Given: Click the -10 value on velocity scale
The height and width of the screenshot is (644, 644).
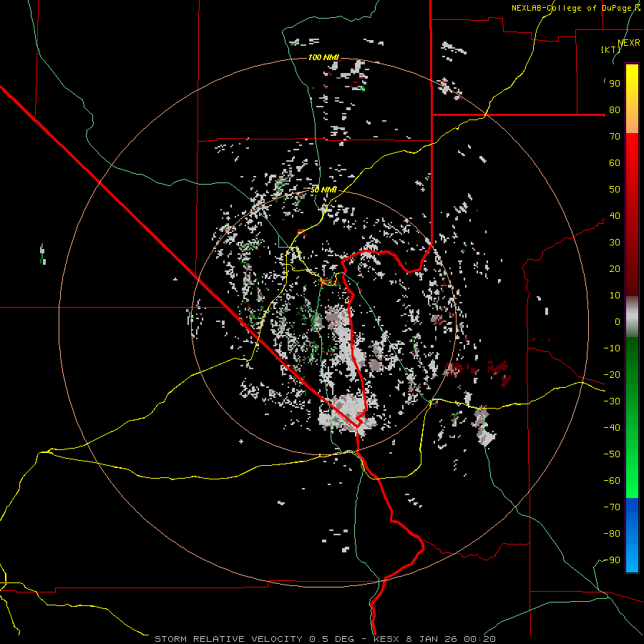Looking at the screenshot, I should coord(612,348).
